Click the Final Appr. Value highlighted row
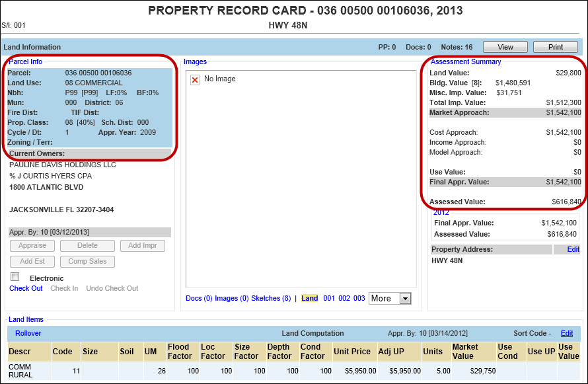This screenshot has width=588, height=384. [x=505, y=182]
